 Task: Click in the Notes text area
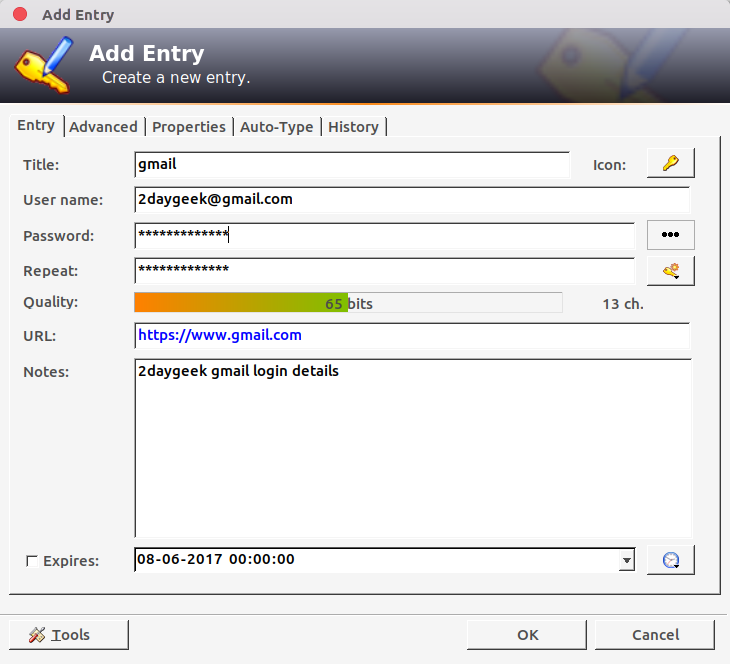[413, 448]
